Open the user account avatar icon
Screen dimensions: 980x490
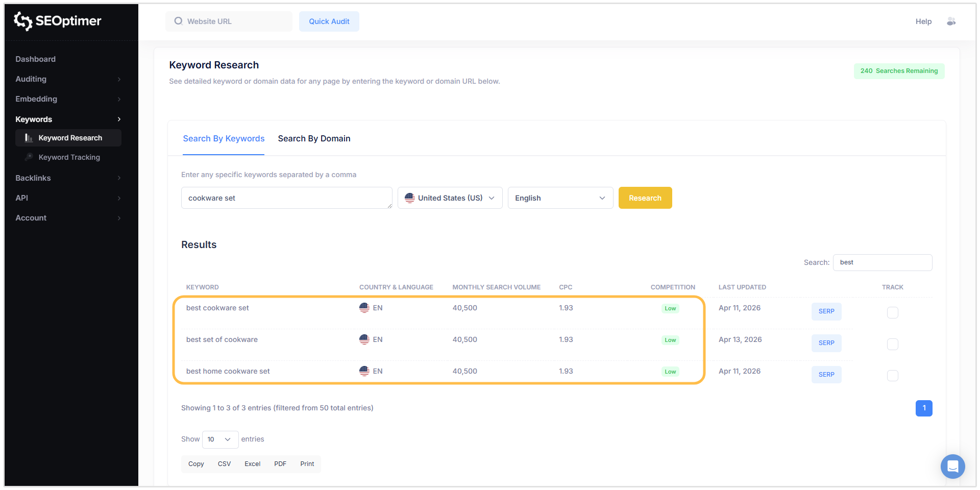951,21
